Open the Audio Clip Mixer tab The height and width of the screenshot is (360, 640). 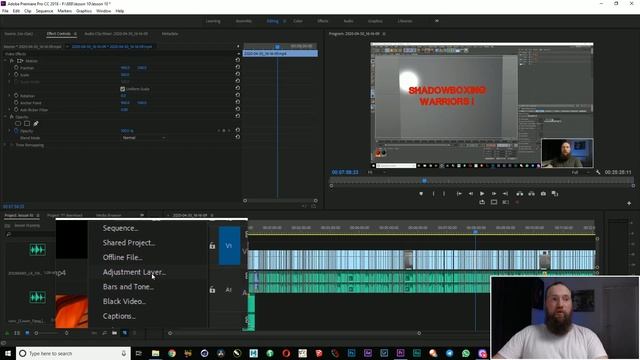(116, 33)
